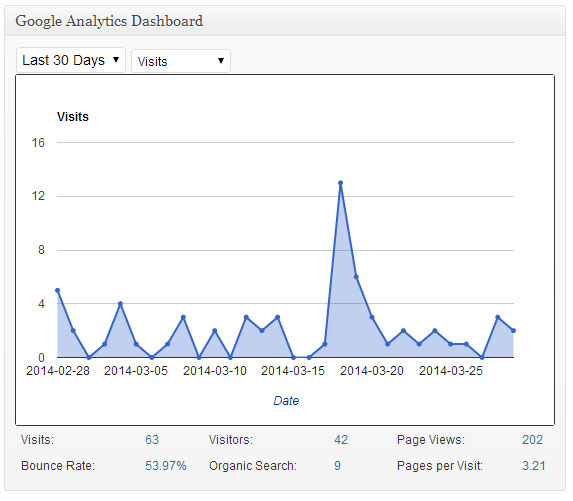Click the Visits chart title

pos(73,117)
